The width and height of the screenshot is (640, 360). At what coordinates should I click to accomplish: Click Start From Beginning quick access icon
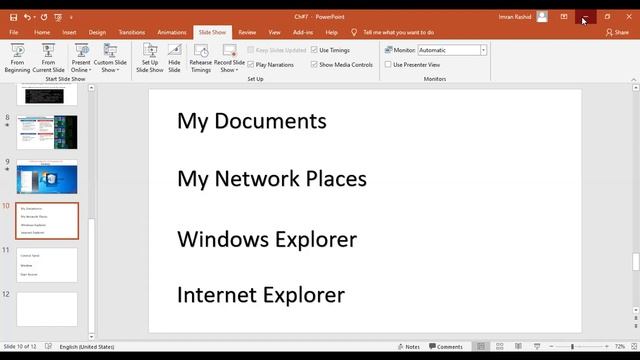(58, 17)
